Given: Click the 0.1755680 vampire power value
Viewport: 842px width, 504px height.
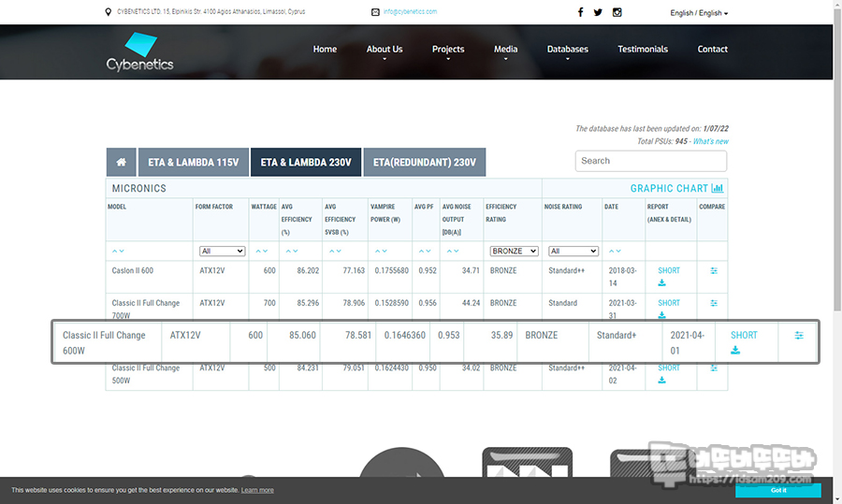Looking at the screenshot, I should point(391,270).
